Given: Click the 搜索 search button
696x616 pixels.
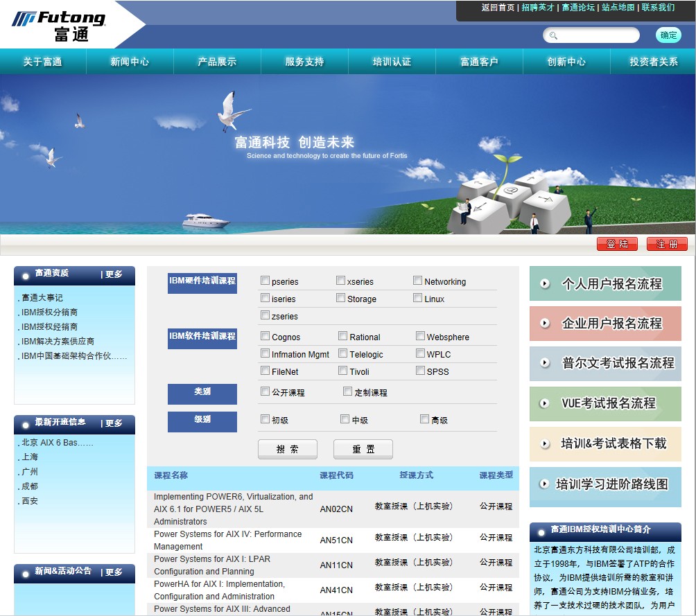Looking at the screenshot, I should point(287,449).
